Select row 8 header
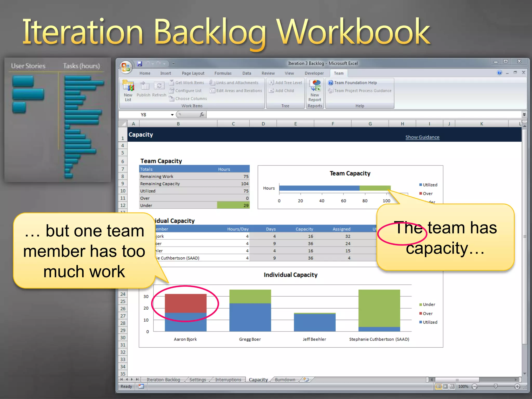 click(123, 176)
